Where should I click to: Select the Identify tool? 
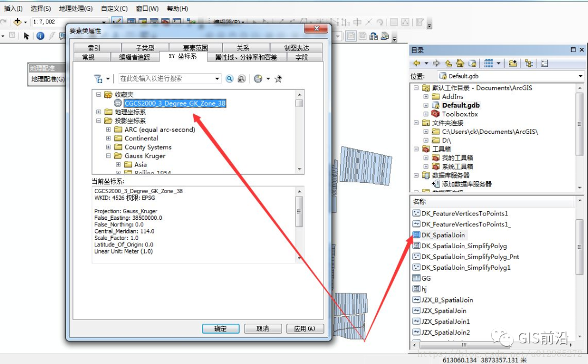(x=40, y=36)
